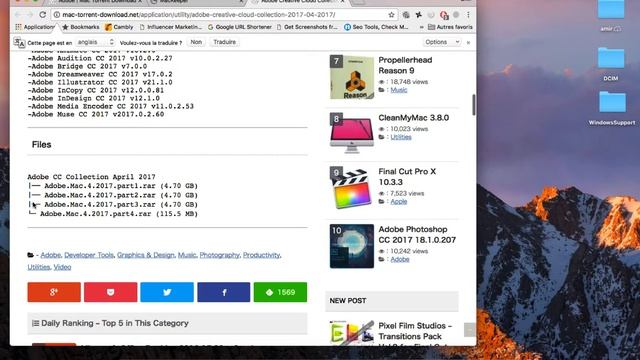
Task: Open the Adobe category link under Files
Action: (x=51, y=255)
